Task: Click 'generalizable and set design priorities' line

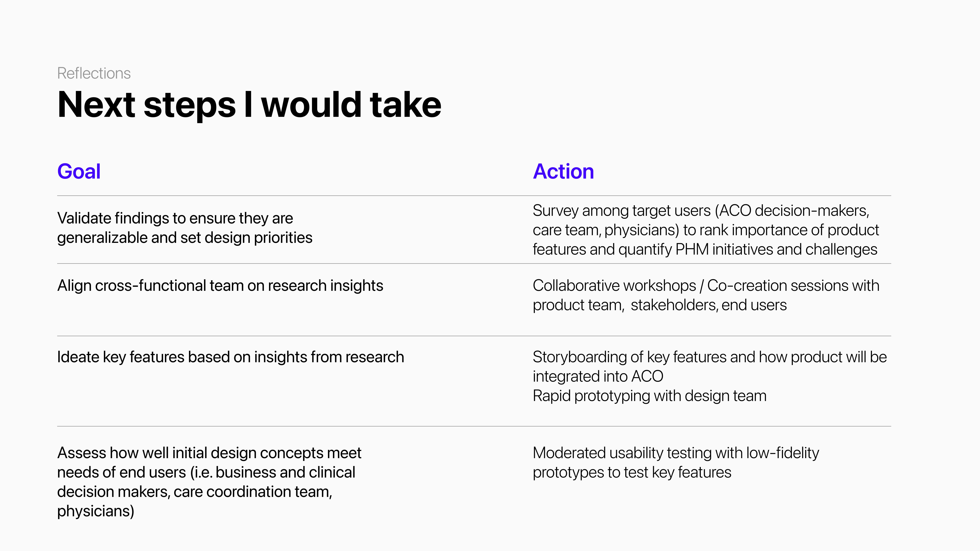Action: pyautogui.click(x=185, y=238)
